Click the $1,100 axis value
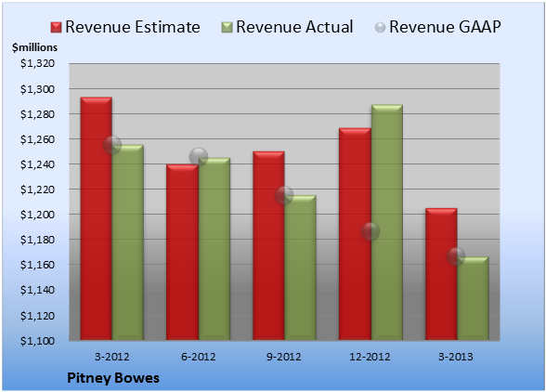The width and height of the screenshot is (546, 392). pyautogui.click(x=37, y=341)
